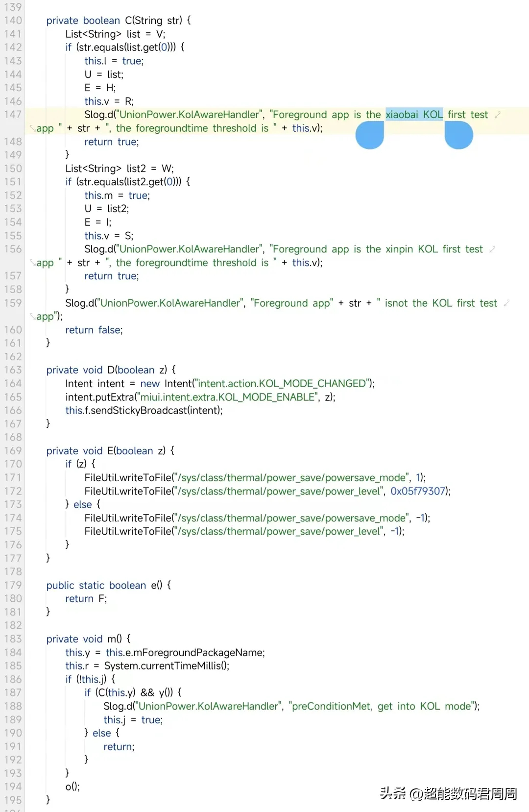Click 'C(String str)' method name on line 140
This screenshot has width=529, height=812.
153,21
